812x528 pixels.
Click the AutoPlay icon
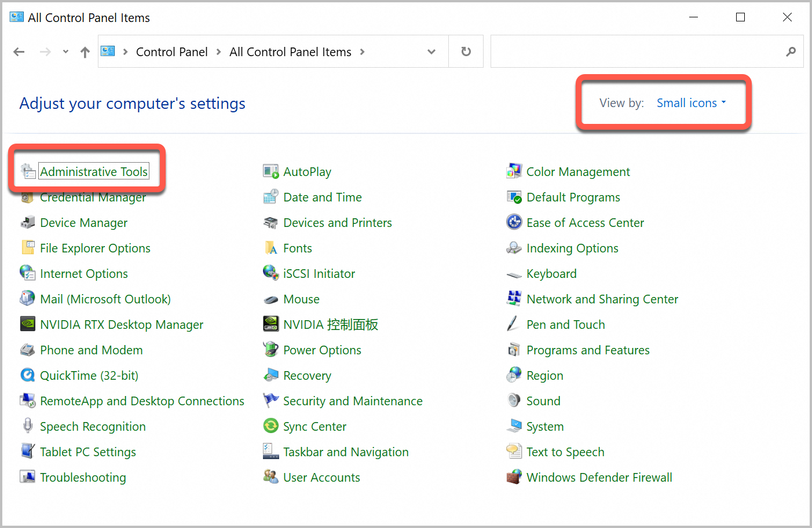point(271,171)
